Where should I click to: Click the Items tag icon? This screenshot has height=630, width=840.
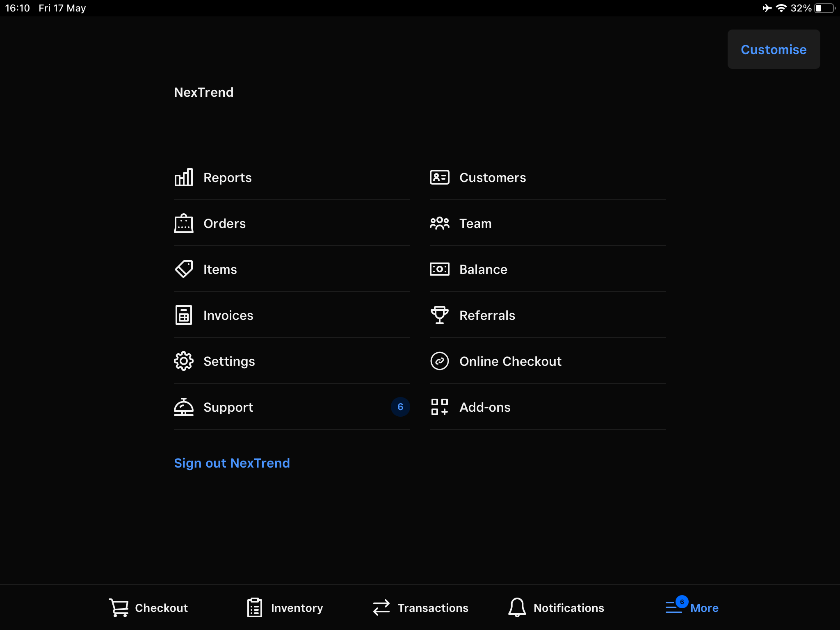click(x=184, y=269)
